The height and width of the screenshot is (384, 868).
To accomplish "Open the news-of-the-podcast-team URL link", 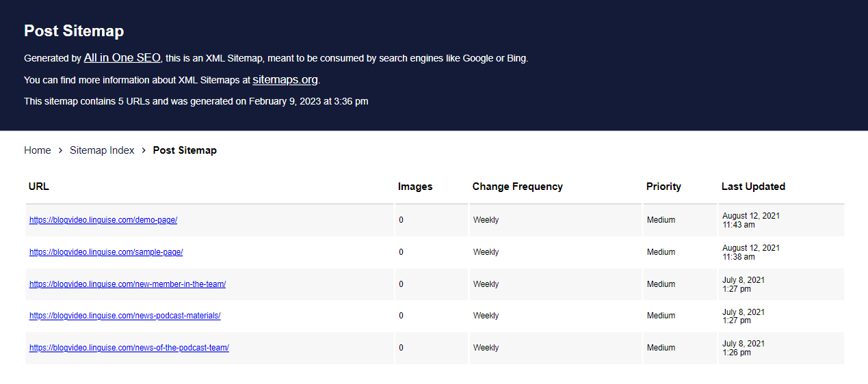I will click(x=129, y=348).
